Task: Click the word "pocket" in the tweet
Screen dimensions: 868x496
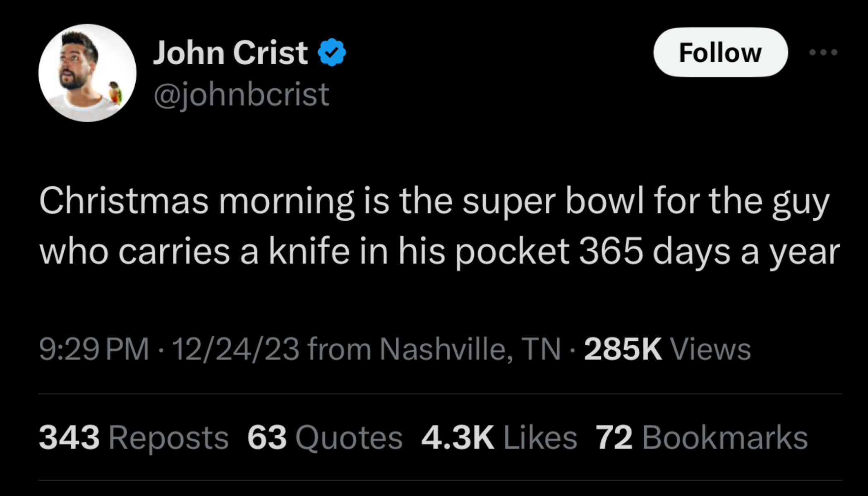Action: coord(512,252)
